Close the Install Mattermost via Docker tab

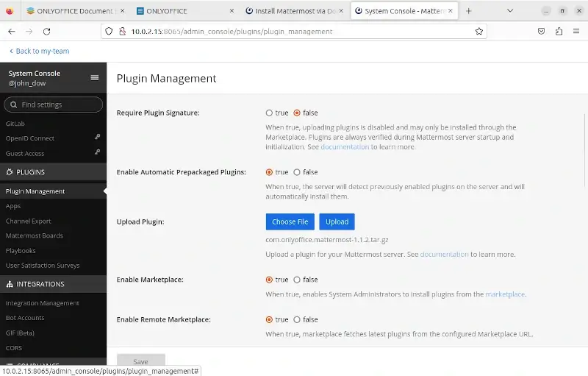[x=341, y=11]
